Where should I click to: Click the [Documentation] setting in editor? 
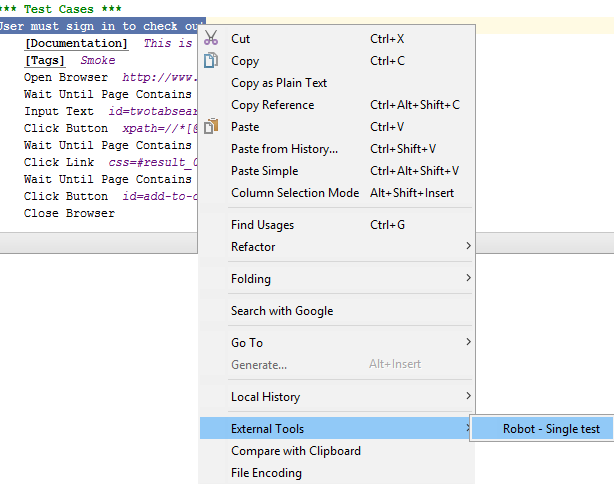(76, 43)
